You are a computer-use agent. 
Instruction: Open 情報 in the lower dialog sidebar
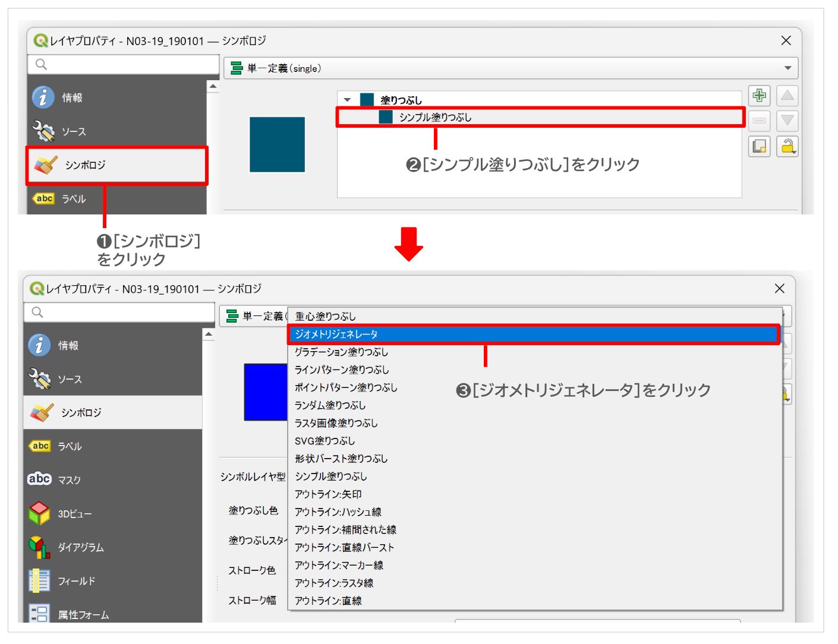113,345
